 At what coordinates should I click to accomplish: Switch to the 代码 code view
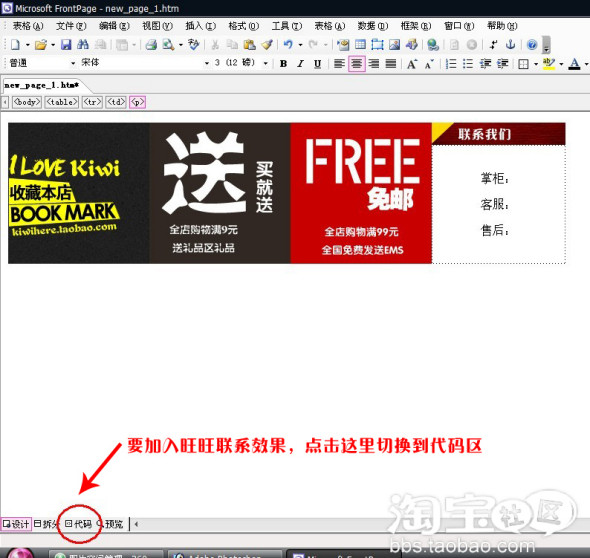click(x=78, y=524)
